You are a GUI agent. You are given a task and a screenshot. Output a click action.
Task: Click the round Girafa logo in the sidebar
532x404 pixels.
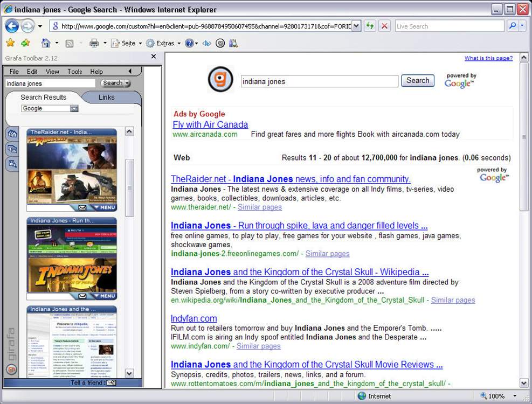point(11,369)
